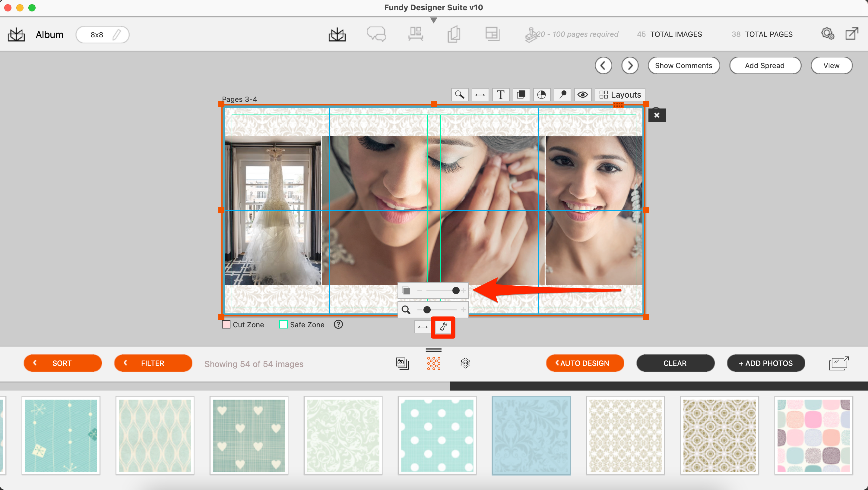The height and width of the screenshot is (490, 868).
Task: Click the Zoom tool icon in spread toolbar
Action: click(460, 95)
